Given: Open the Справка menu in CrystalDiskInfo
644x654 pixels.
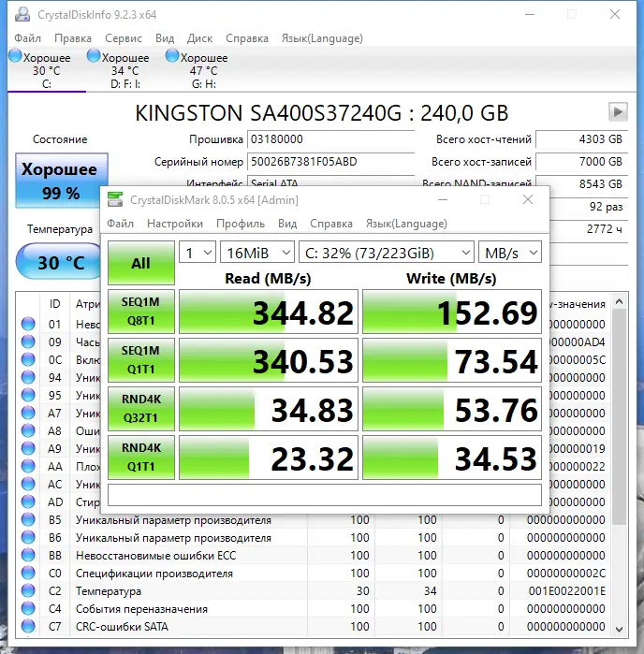Looking at the screenshot, I should coord(247,38).
